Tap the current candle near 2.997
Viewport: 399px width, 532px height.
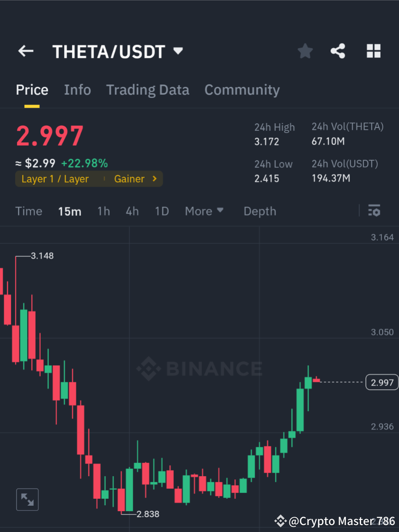(x=316, y=380)
